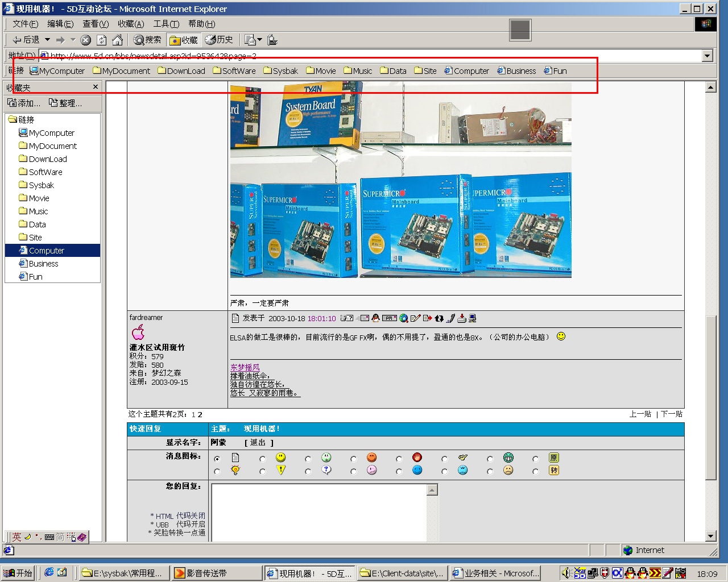
Task: Click poster profile icon in post header
Action: pyautogui.click(x=347, y=318)
